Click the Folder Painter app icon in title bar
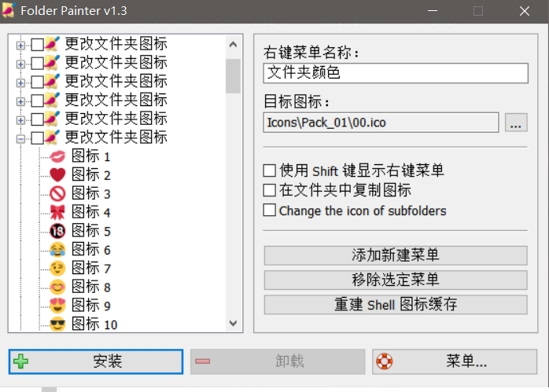The height and width of the screenshot is (392, 549). [8, 10]
